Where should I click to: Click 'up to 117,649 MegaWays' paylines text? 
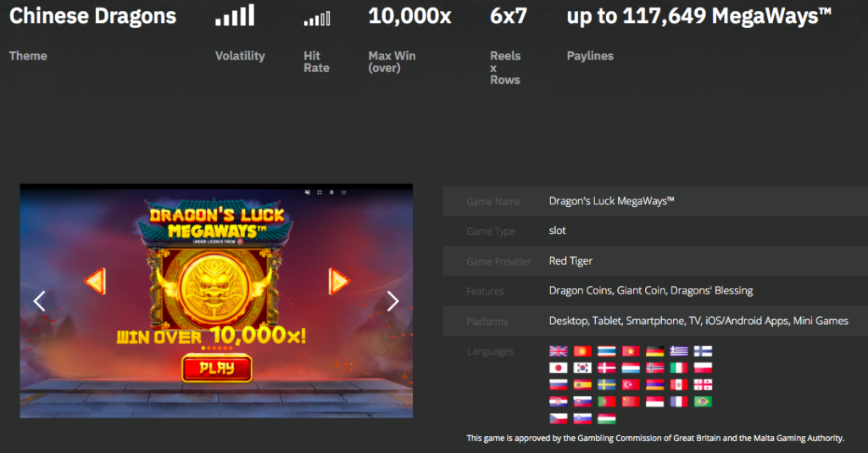click(698, 16)
